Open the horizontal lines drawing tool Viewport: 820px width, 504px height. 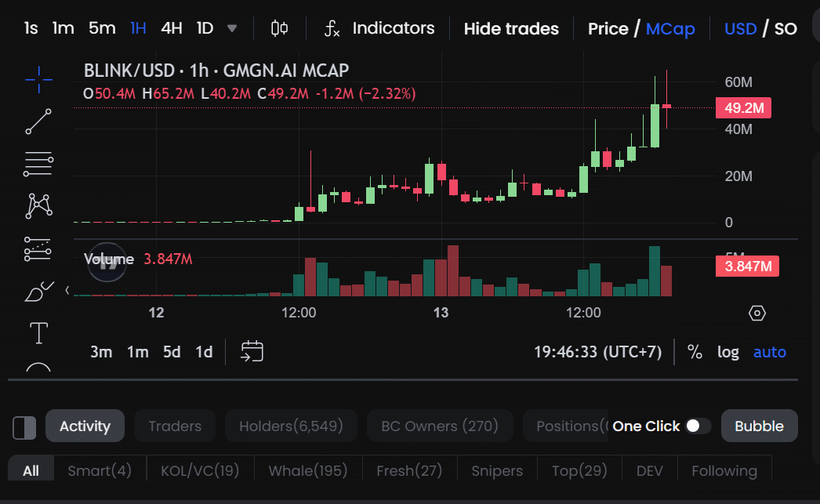tap(38, 165)
